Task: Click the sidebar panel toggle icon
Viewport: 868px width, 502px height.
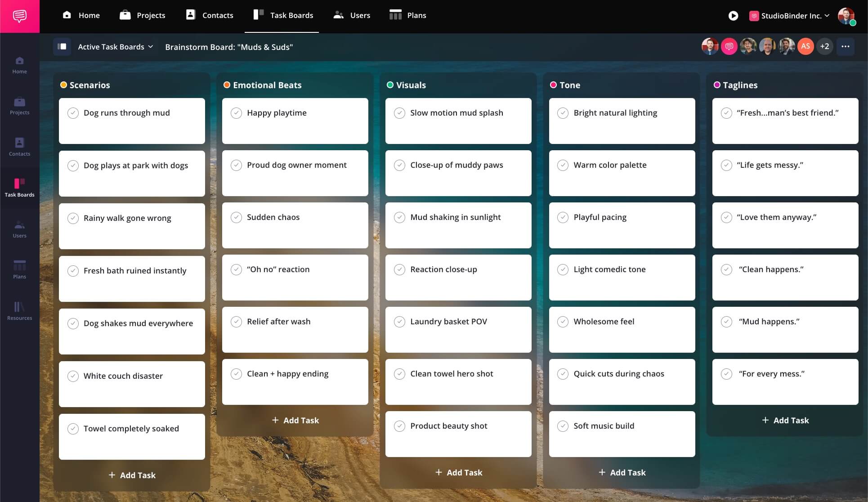Action: point(62,47)
